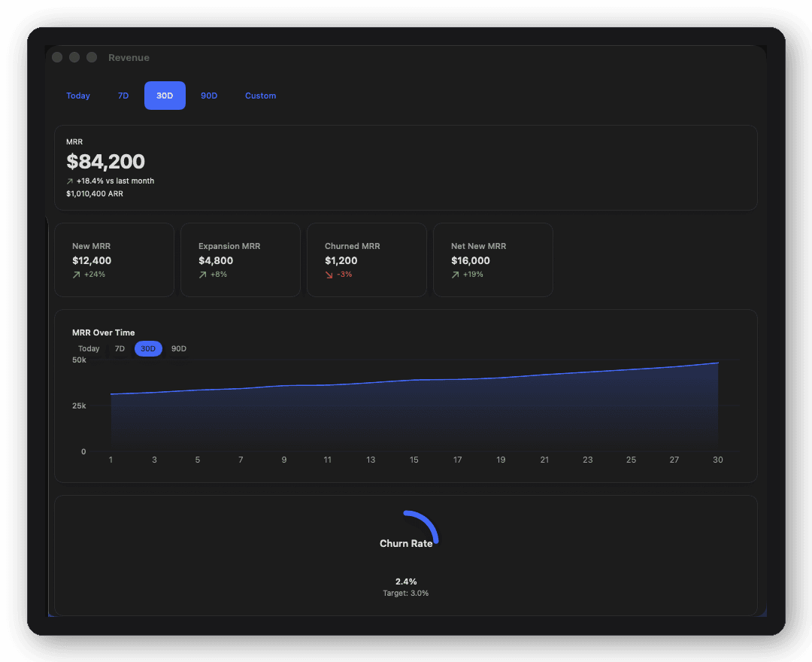Viewport: 812px width, 662px height.
Task: Click the +18.4% vs last month text
Action: pyautogui.click(x=115, y=181)
